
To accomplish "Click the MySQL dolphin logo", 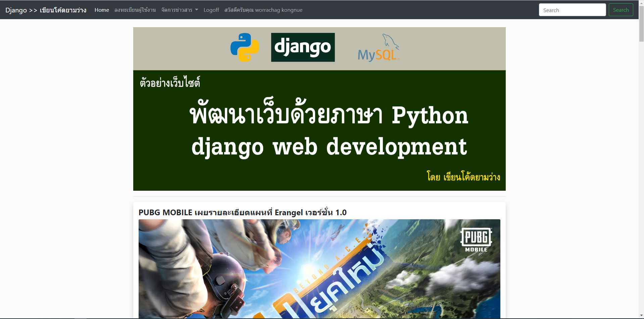I will pos(379,48).
